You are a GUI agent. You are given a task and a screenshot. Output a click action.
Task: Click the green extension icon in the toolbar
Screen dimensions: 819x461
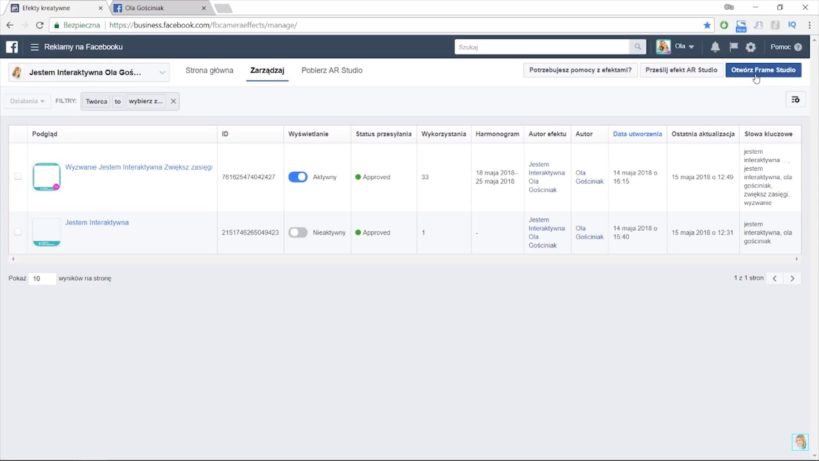tap(724, 25)
